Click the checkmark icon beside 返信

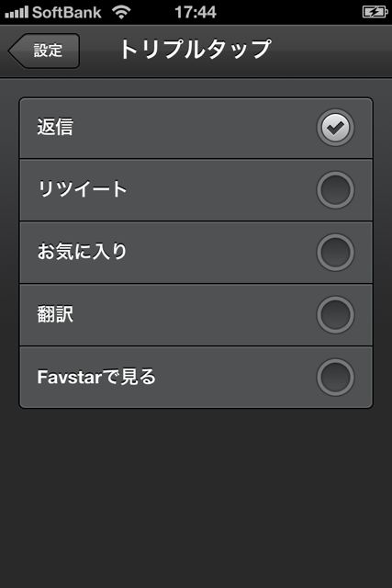click(x=335, y=129)
